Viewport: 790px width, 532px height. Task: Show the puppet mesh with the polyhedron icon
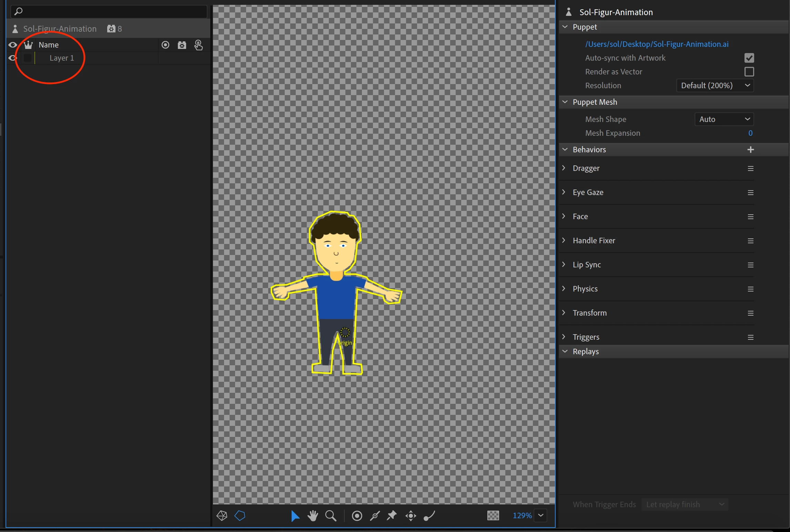coord(222,516)
